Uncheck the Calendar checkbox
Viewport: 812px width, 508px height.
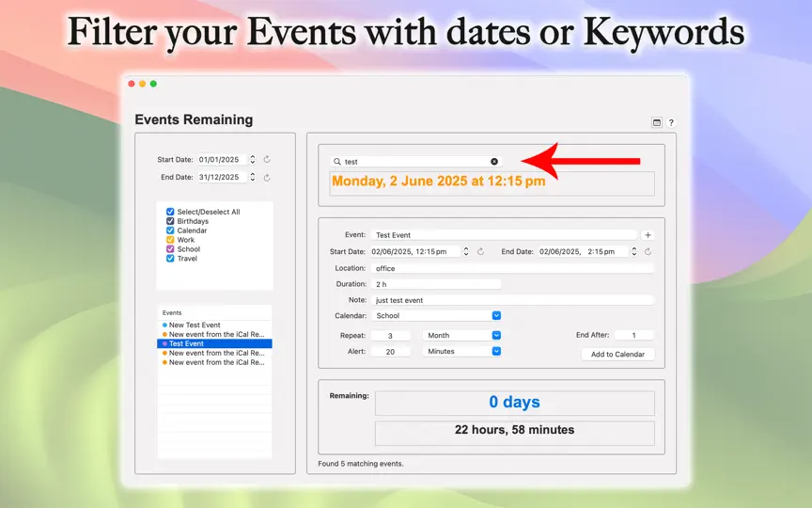[x=170, y=230]
